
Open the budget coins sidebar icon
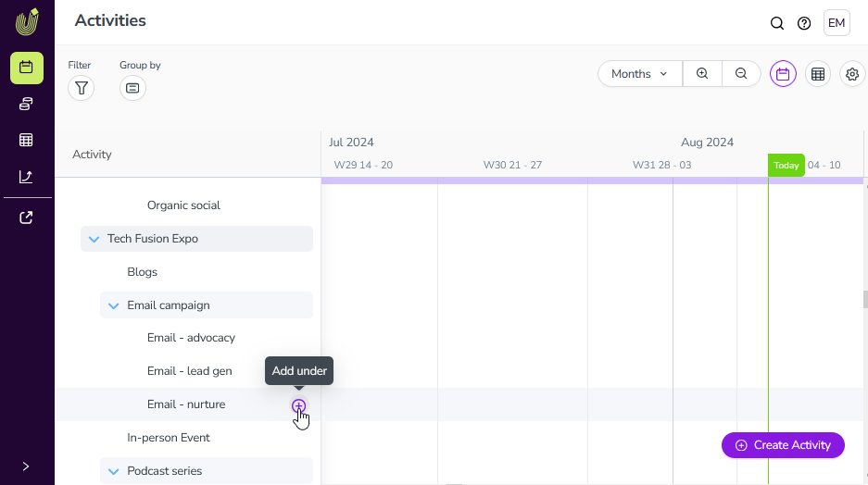(26, 104)
